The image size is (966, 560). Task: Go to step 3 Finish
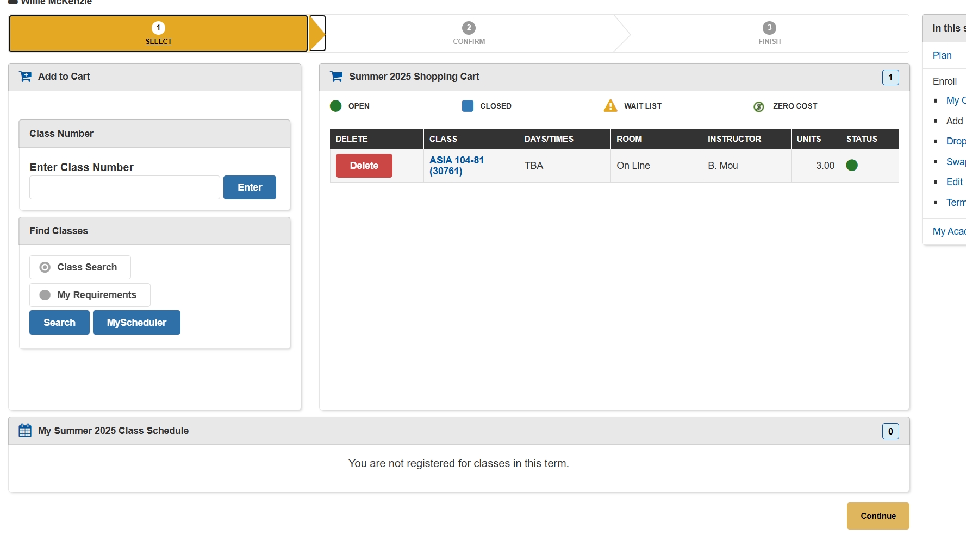769,34
